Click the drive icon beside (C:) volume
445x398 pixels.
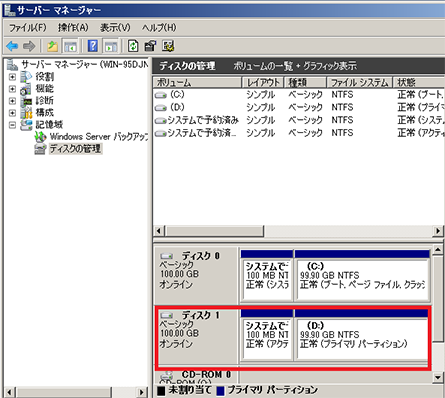pos(161,95)
